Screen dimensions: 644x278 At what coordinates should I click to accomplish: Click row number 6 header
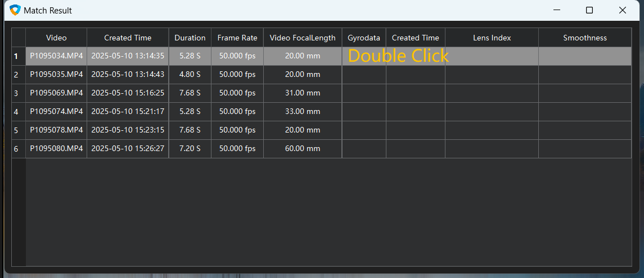click(x=16, y=149)
